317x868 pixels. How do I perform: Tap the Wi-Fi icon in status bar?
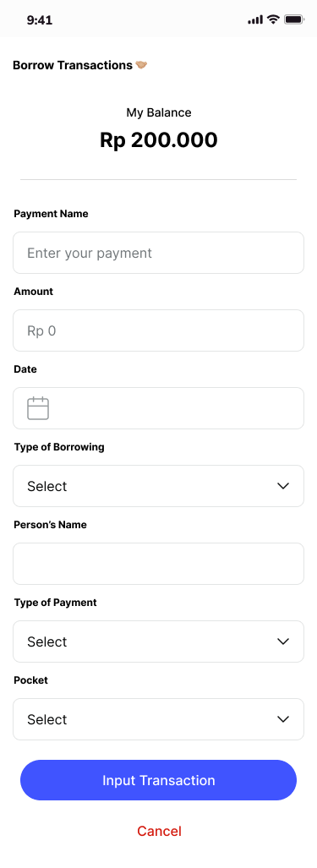273,19
